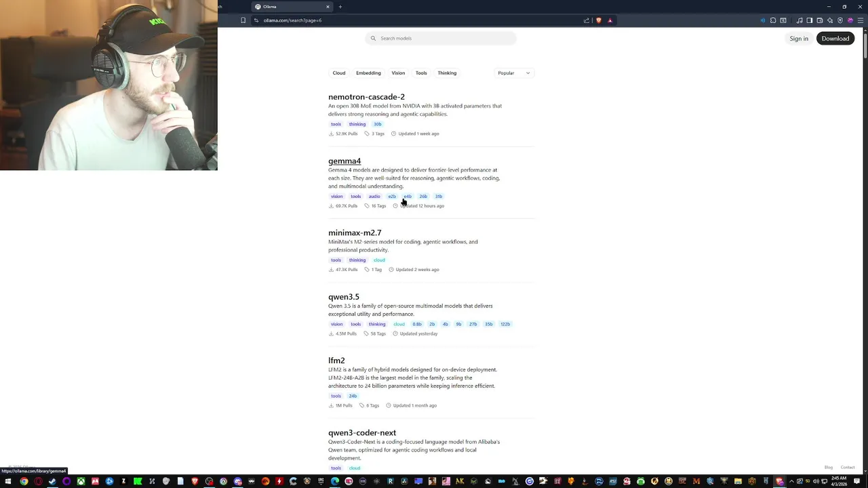Open Discord from the taskbar
868x488 pixels.
click(x=237, y=481)
